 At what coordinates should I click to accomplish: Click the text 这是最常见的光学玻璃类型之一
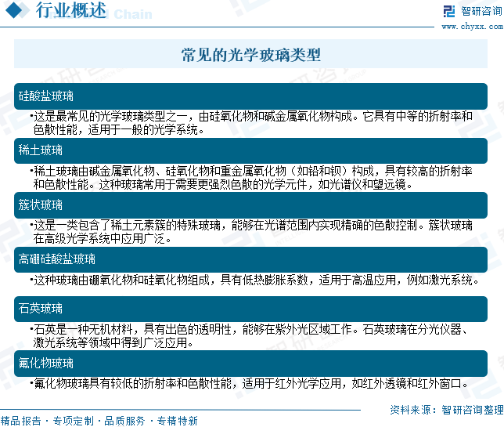click(110, 117)
